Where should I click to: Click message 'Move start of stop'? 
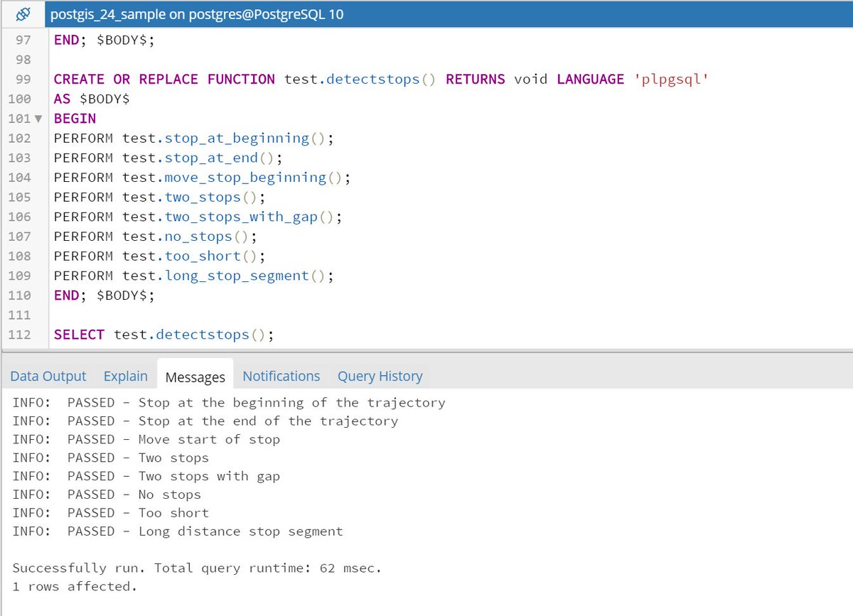[x=209, y=440]
